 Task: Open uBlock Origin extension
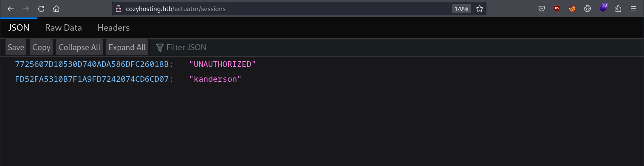pyautogui.click(x=557, y=9)
